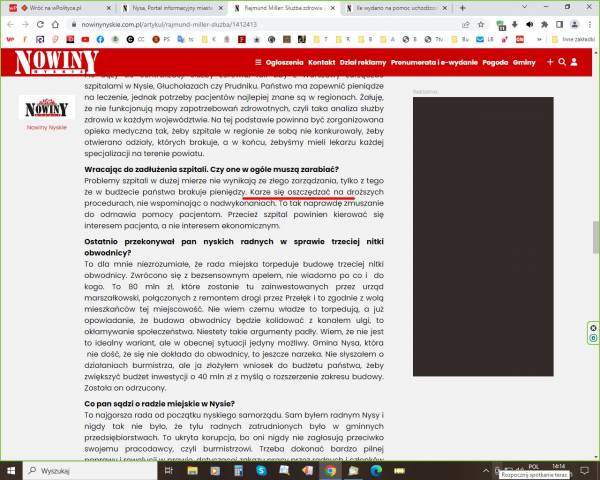The height and width of the screenshot is (480, 600).
Task: Open the Google Translate bookmark
Action: click(x=183, y=39)
